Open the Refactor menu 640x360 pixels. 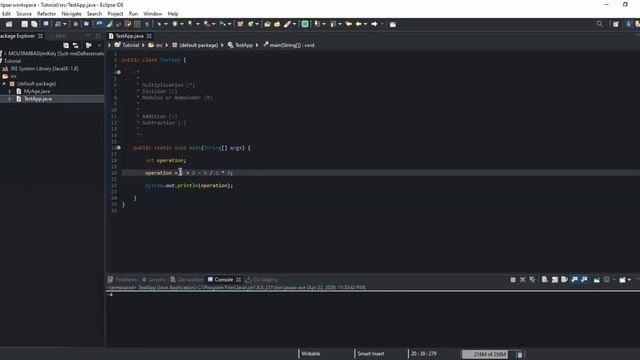pos(47,14)
